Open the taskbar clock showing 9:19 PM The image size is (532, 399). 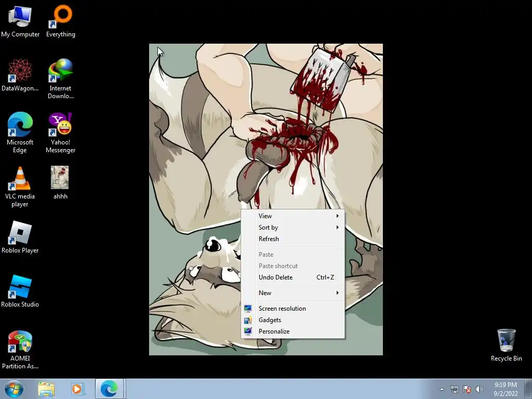pyautogui.click(x=506, y=389)
